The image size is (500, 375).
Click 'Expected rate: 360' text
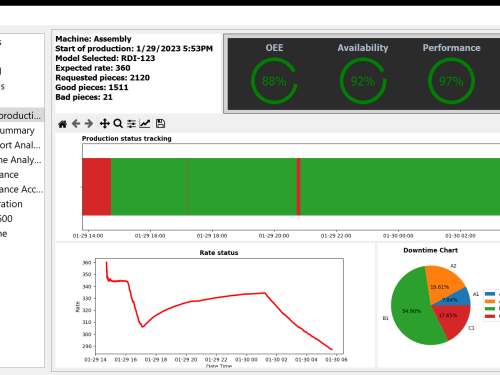tap(93, 68)
